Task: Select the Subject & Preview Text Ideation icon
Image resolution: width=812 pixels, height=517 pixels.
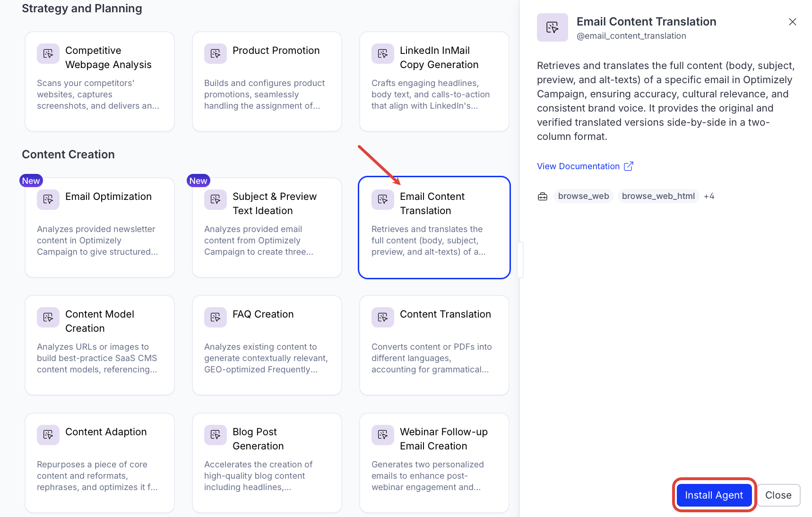Action: [x=215, y=199]
